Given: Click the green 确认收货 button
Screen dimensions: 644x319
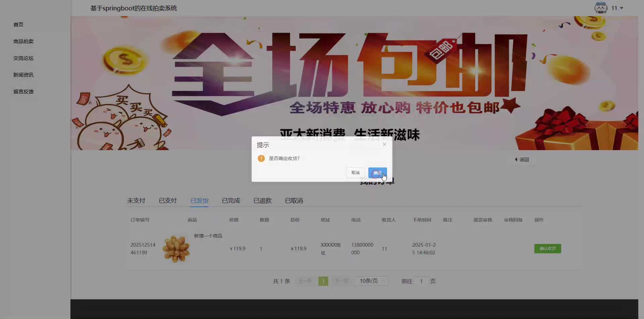Looking at the screenshot, I should (x=547, y=249).
